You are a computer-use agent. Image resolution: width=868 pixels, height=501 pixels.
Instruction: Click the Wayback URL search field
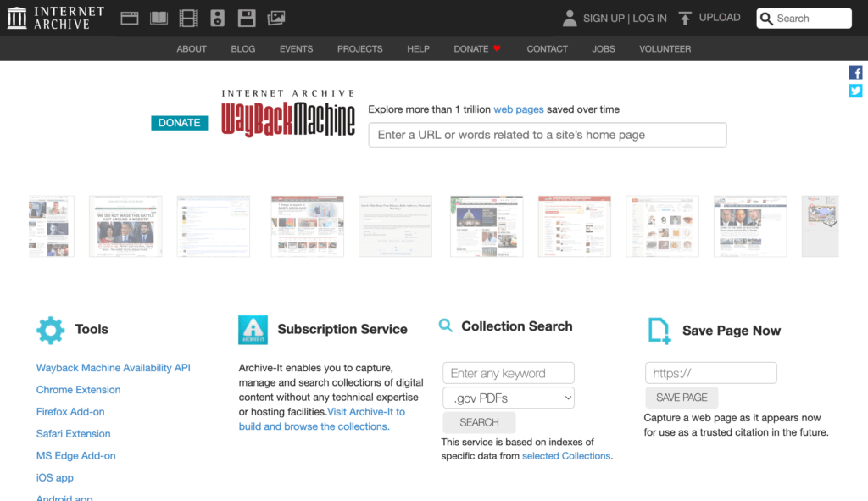547,135
